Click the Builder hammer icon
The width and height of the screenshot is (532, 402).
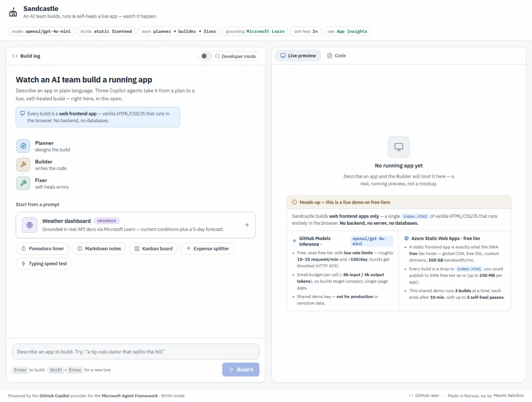click(23, 164)
